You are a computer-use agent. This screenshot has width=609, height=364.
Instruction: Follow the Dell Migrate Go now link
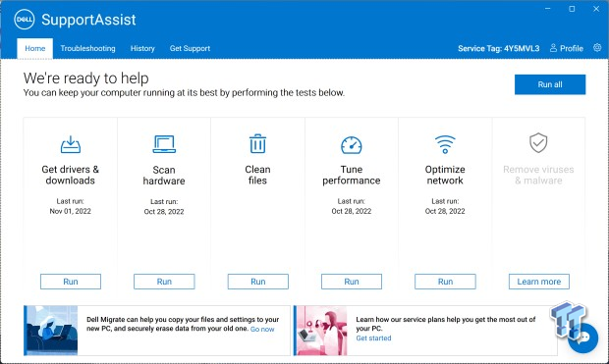point(262,329)
